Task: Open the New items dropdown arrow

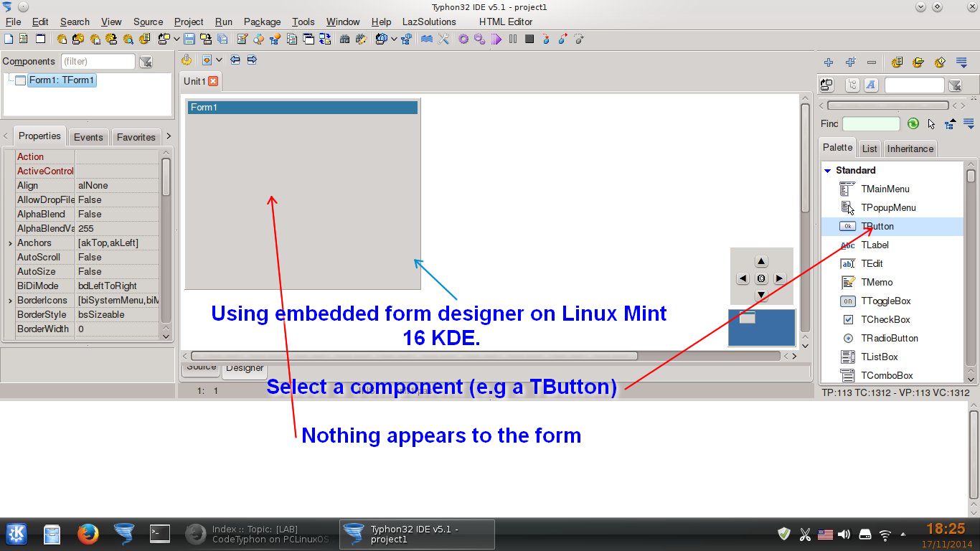Action: 176,39
